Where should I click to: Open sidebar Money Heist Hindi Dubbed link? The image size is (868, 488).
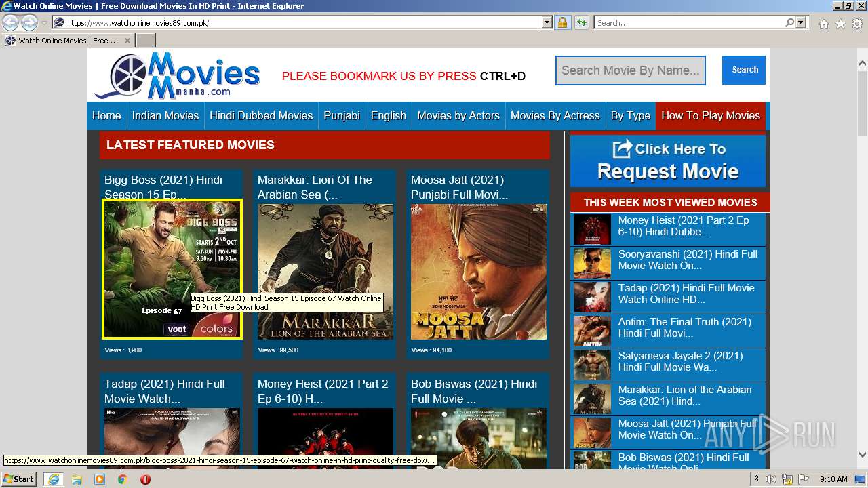684,226
